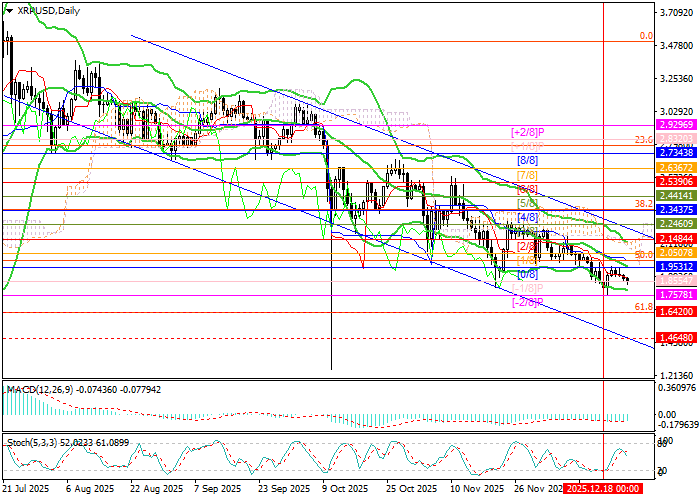Click the 61.8 Fibonacci level label
Image resolution: width=700 pixels, height=500 pixels.
point(644,307)
